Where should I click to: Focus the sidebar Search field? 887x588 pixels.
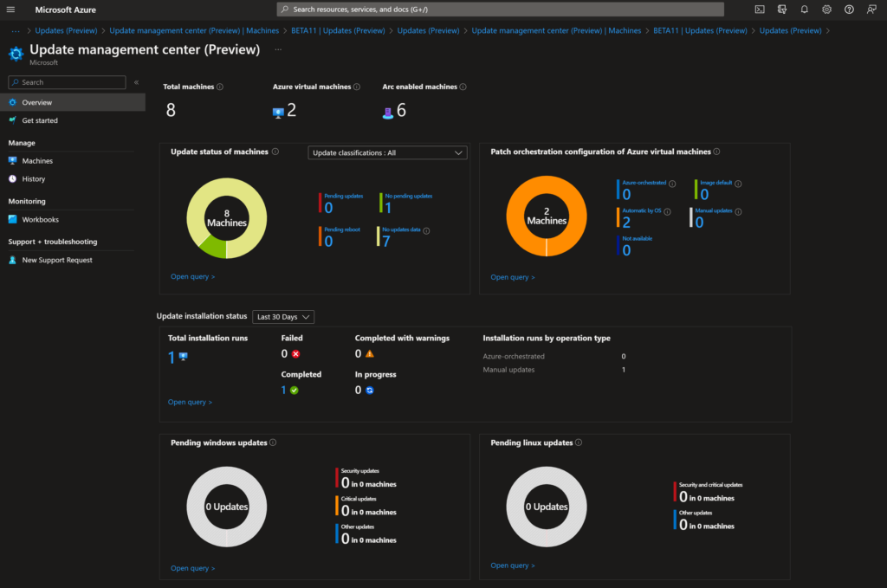(67, 82)
